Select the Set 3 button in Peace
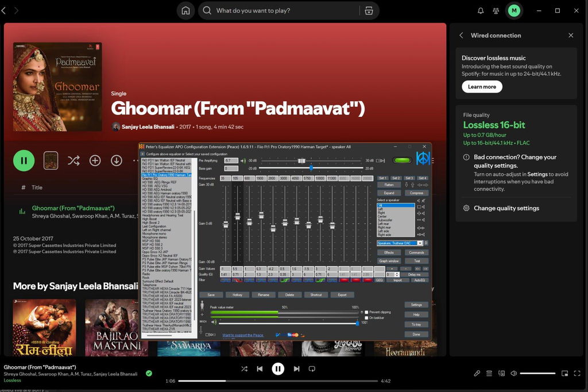588x392 pixels. click(409, 178)
